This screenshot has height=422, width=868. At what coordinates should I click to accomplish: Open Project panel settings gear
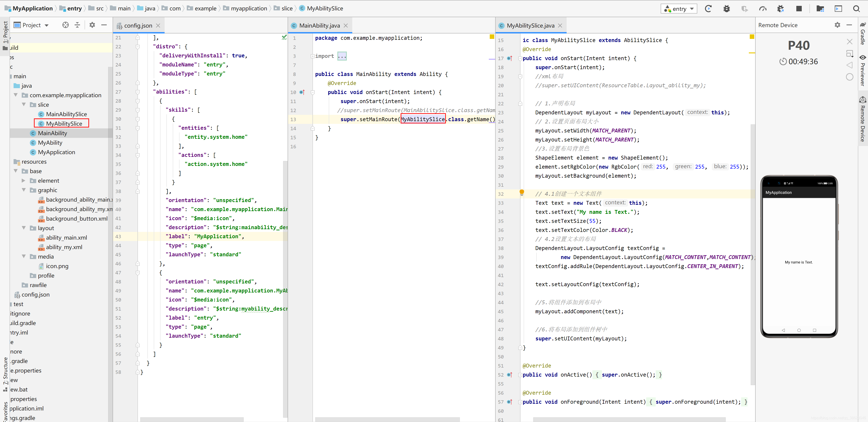[x=92, y=25]
